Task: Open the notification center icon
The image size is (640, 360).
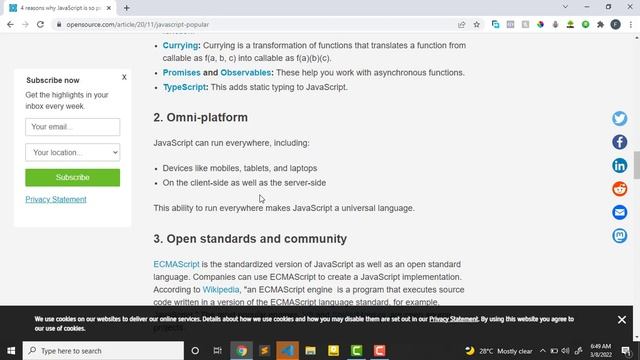Action: [x=626, y=351]
